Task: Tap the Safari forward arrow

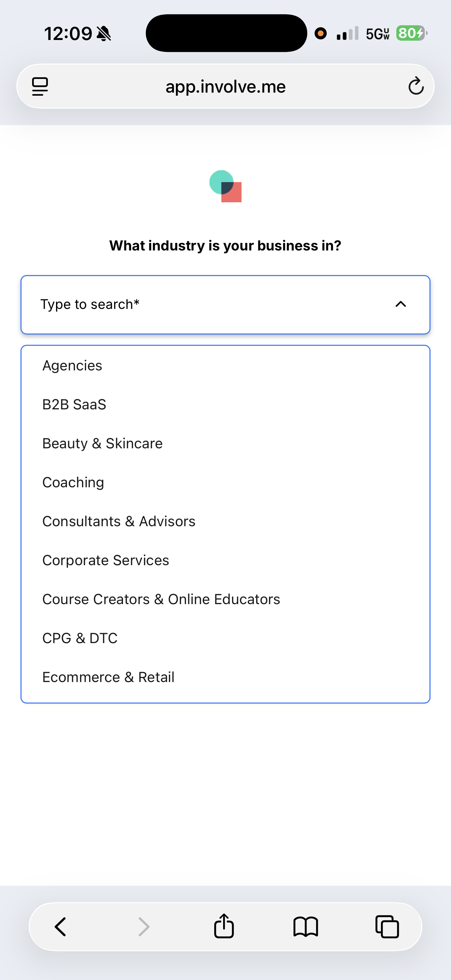Action: [143, 926]
